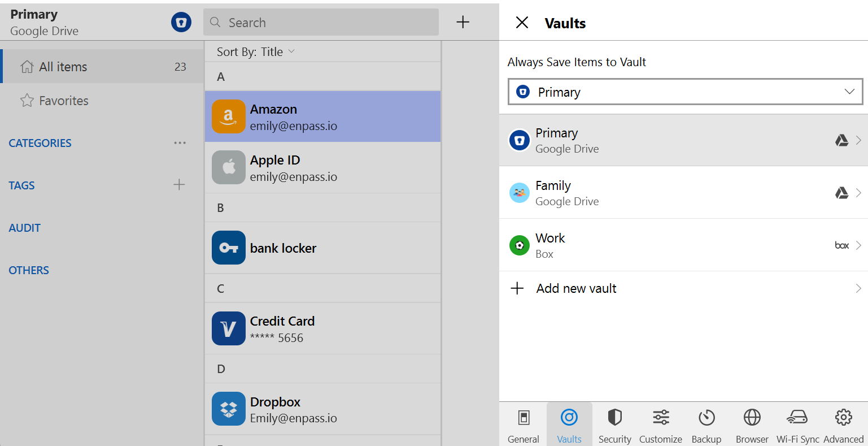
Task: Click the All items count 23
Action: pos(180,67)
